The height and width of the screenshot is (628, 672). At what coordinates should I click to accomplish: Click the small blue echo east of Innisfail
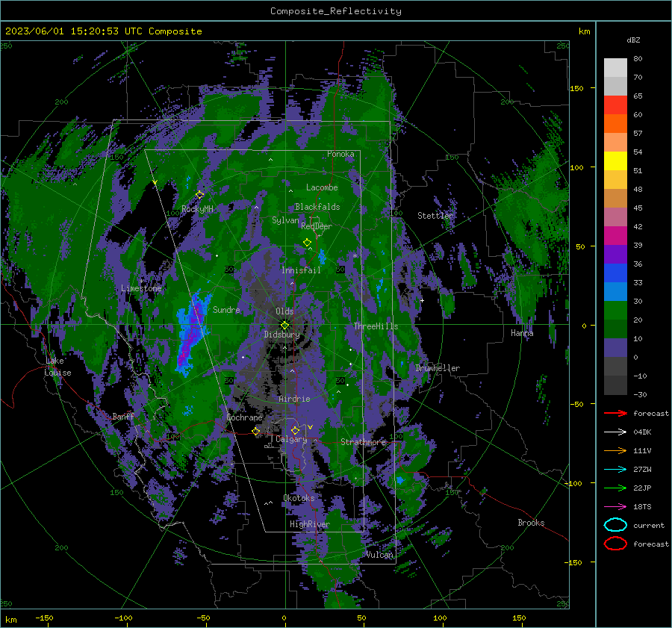coord(322,256)
